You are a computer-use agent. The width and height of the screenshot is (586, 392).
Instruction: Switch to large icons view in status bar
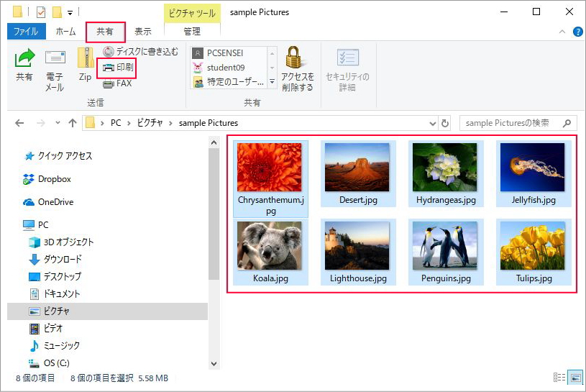(575, 378)
